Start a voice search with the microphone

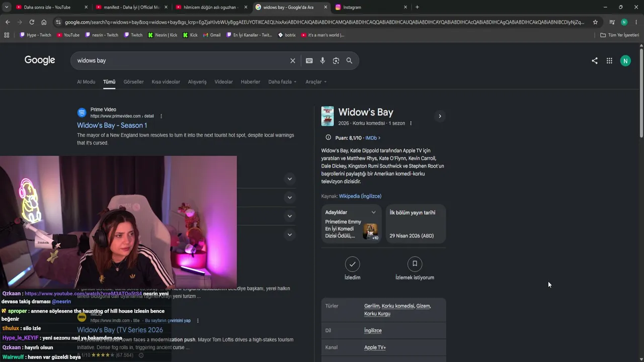[323, 61]
